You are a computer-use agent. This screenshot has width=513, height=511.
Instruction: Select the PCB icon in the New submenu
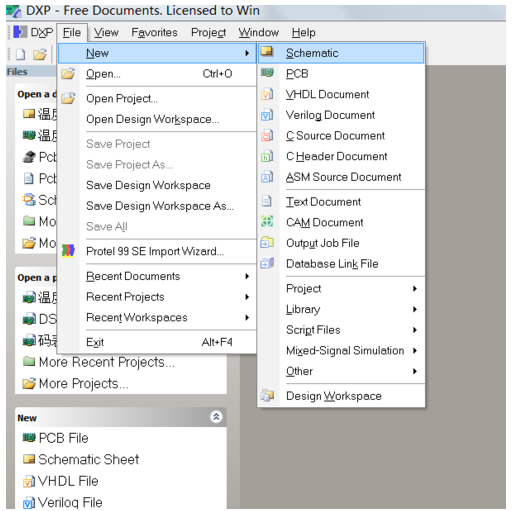[x=267, y=73]
